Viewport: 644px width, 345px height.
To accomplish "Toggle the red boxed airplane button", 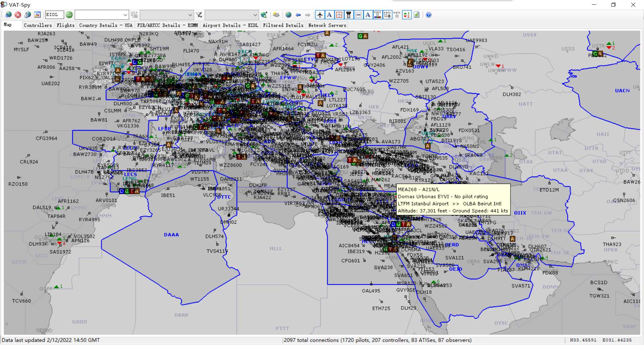I will [339, 15].
